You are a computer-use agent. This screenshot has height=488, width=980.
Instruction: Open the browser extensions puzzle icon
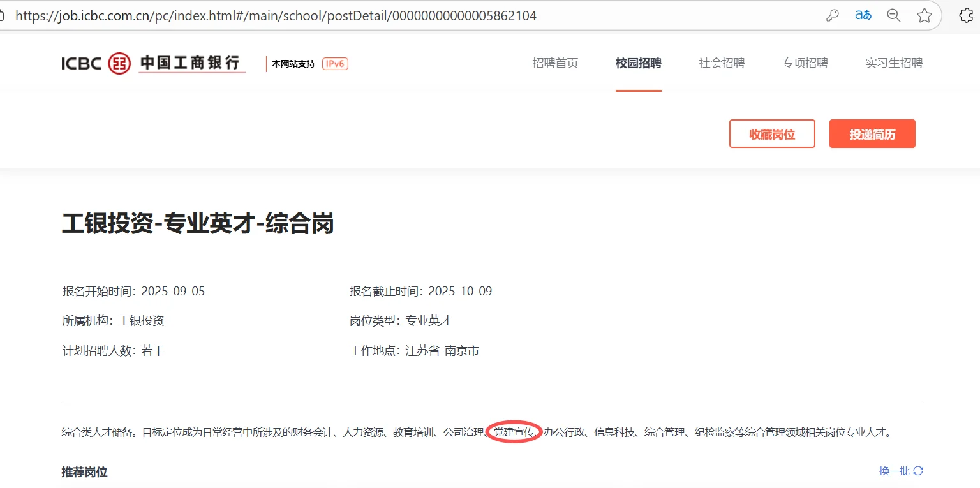tap(967, 16)
